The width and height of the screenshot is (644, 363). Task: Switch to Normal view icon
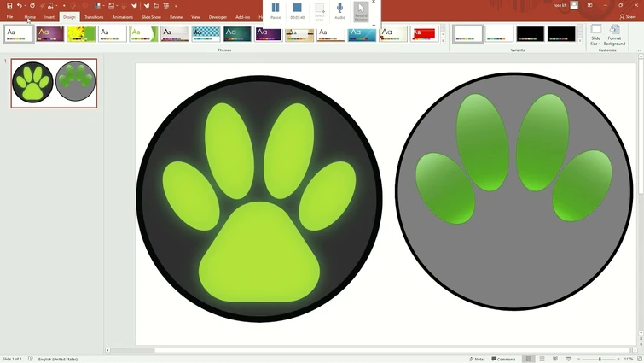[529, 359]
